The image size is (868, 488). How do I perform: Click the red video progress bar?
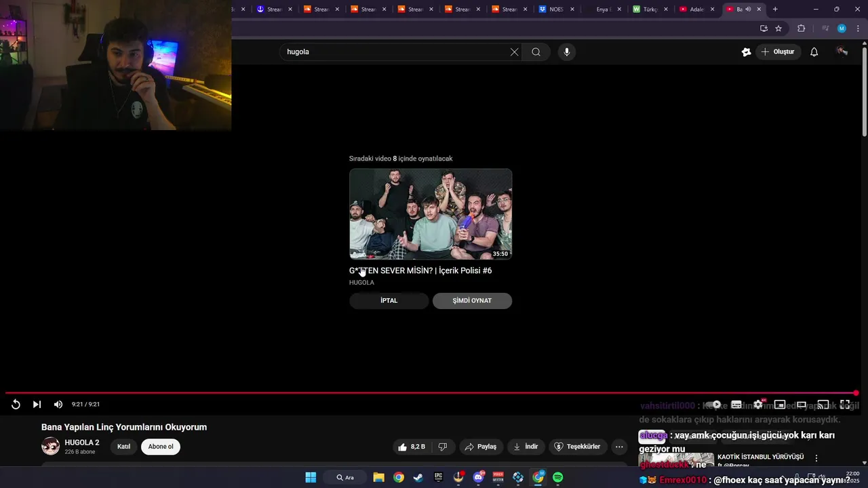coord(431,393)
